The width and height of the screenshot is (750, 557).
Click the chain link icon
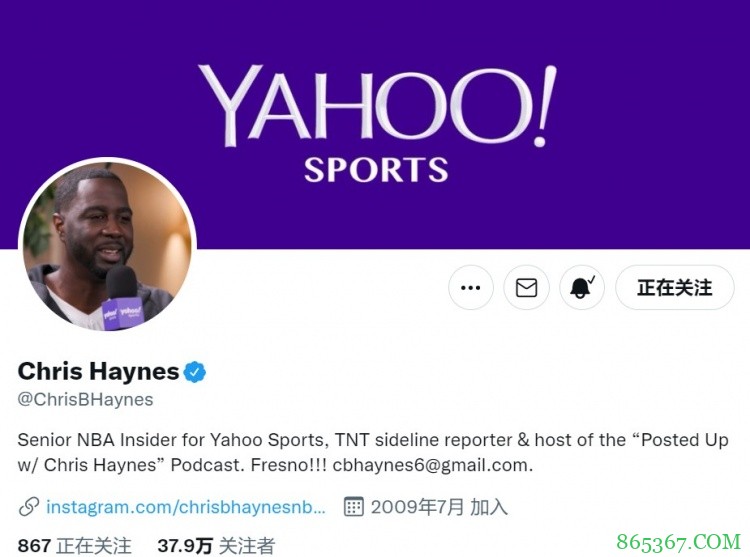click(29, 507)
